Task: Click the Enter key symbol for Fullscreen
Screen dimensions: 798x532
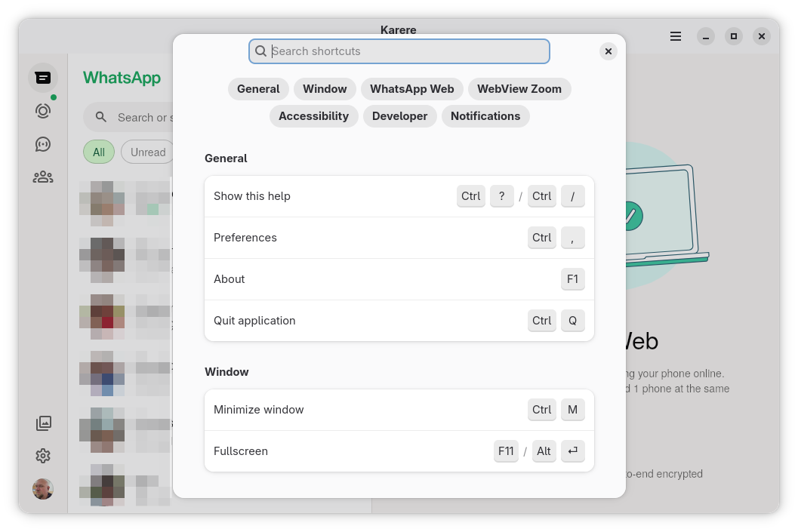Action: 572,451
